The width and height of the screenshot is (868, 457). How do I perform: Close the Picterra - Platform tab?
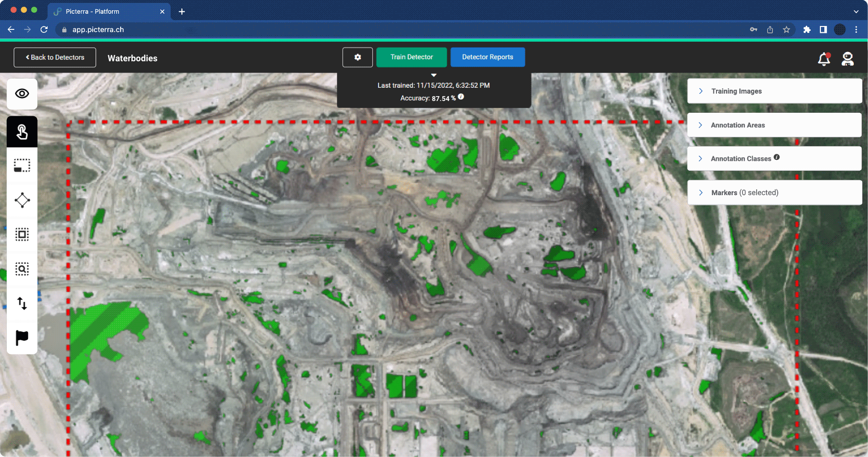click(162, 11)
